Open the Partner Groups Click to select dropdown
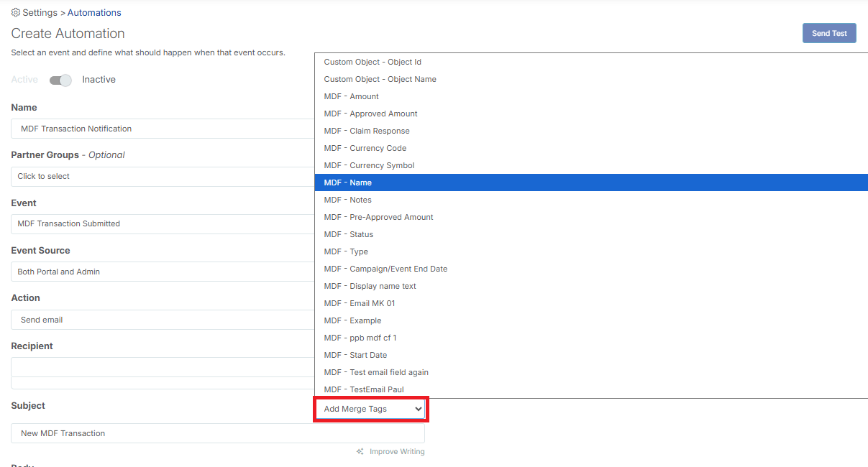This screenshot has height=467, width=868. click(163, 176)
